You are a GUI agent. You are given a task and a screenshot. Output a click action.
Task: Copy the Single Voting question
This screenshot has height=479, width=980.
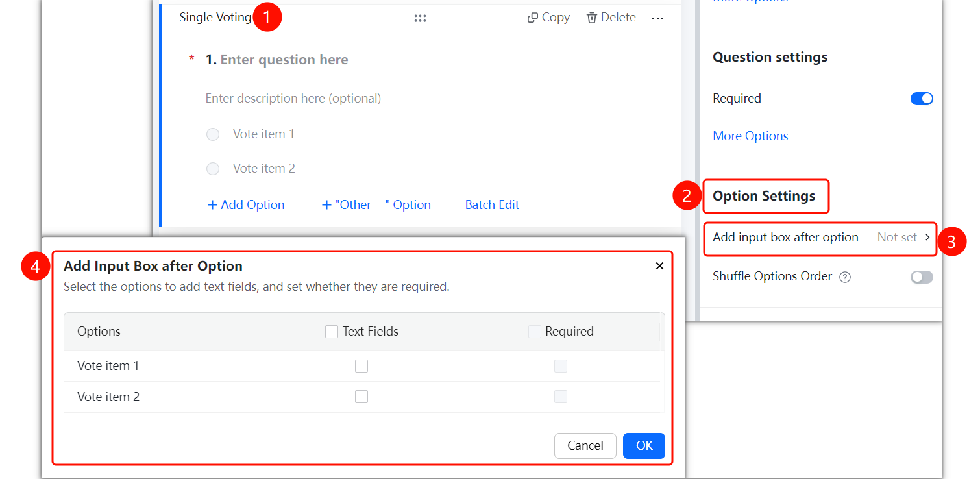pos(548,18)
